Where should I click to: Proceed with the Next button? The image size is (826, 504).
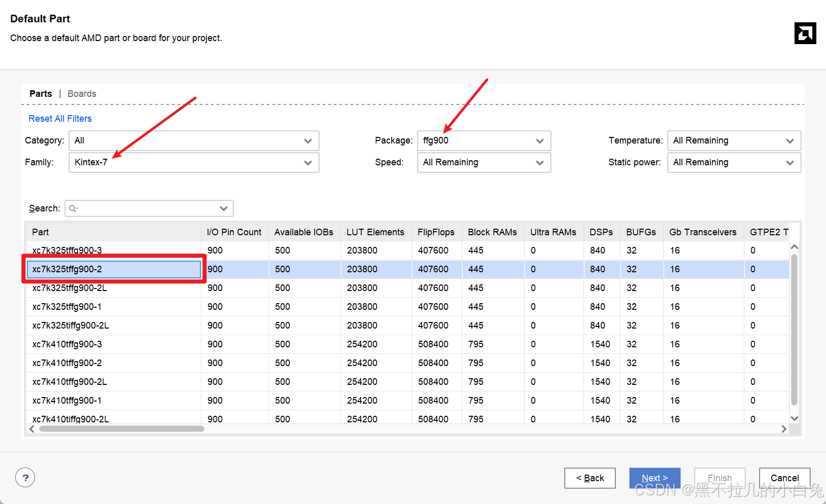655,478
